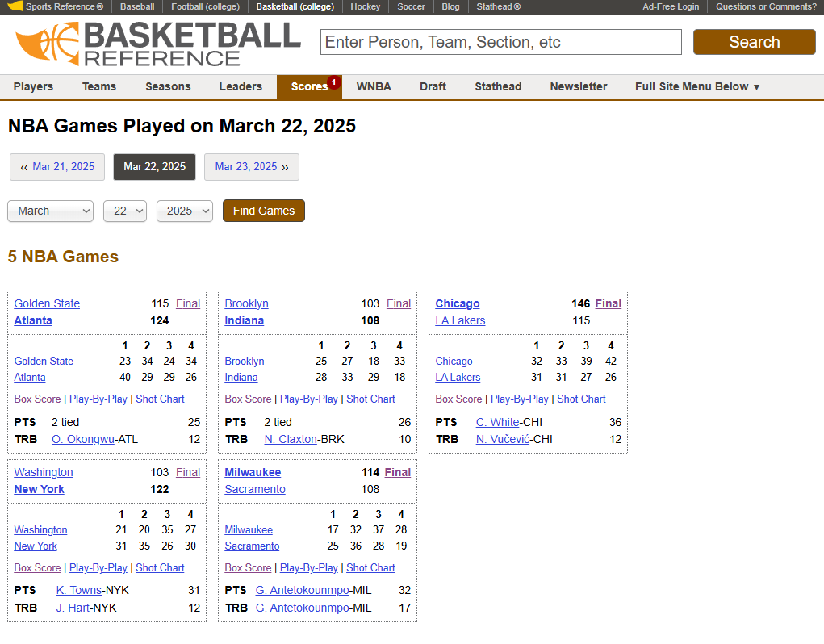824x644 pixels.
Task: Go to previous day Mar 21, 2025
Action: tap(57, 167)
